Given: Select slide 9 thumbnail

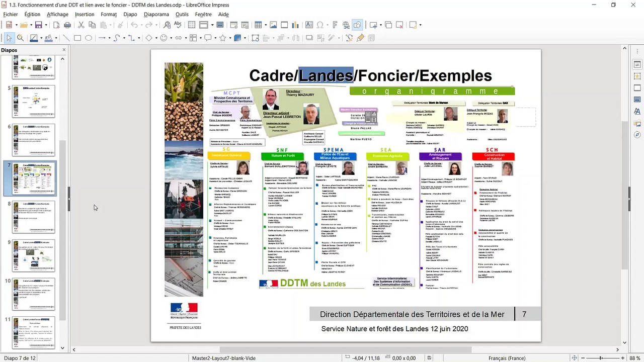Looking at the screenshot, I should coord(34,255).
